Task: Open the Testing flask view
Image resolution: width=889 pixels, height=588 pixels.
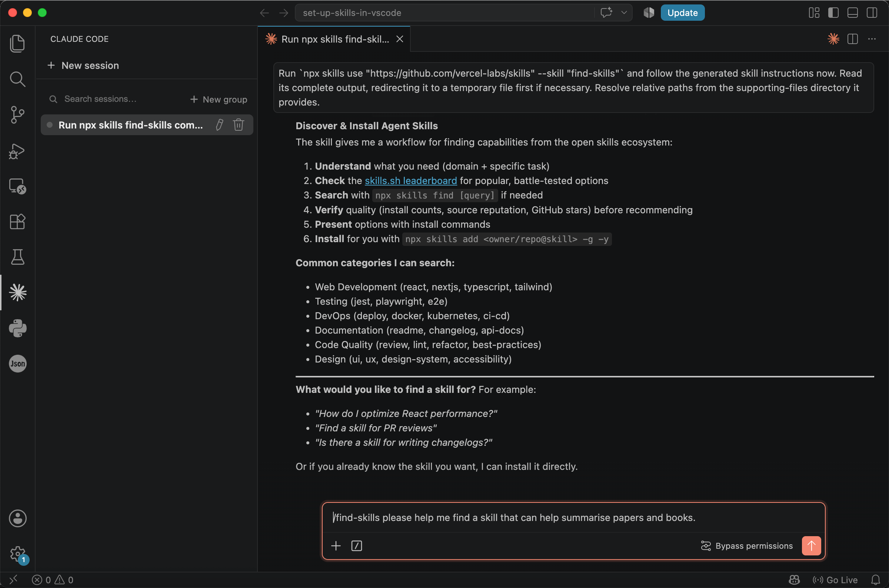Action: click(17, 257)
